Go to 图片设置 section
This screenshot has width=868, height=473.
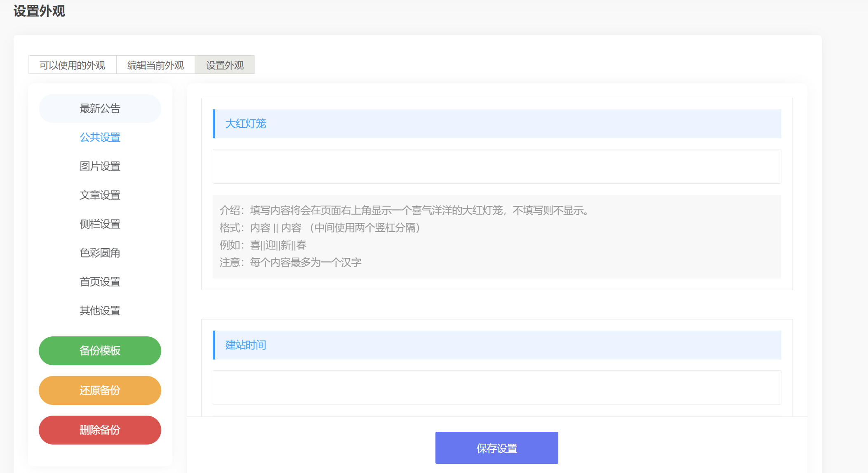[100, 166]
